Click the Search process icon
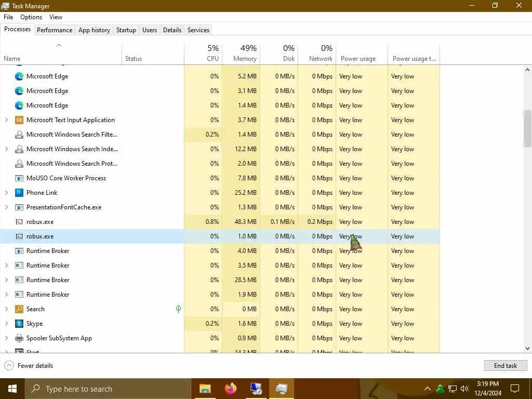 [19, 309]
